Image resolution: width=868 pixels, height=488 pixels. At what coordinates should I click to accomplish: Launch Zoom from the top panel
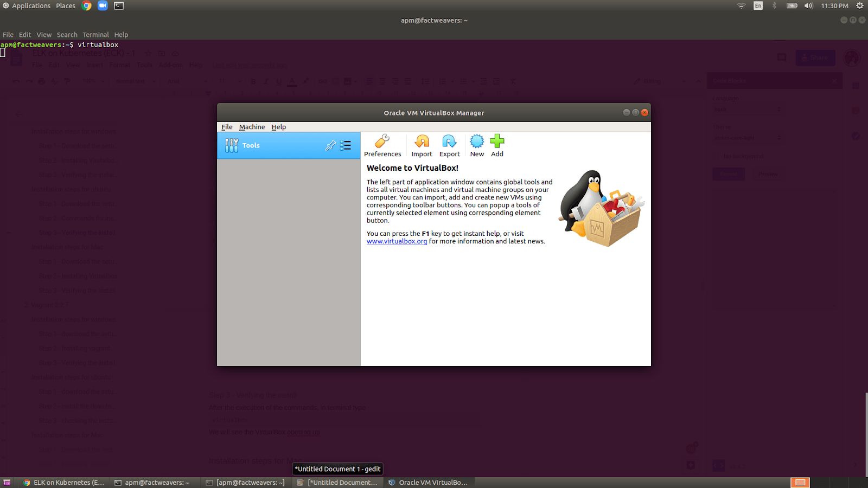tap(103, 5)
